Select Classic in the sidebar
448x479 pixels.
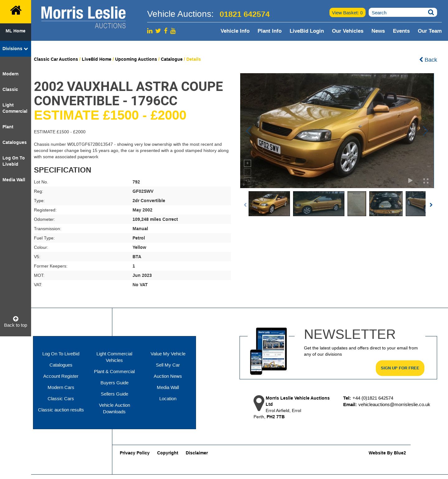pos(10,89)
